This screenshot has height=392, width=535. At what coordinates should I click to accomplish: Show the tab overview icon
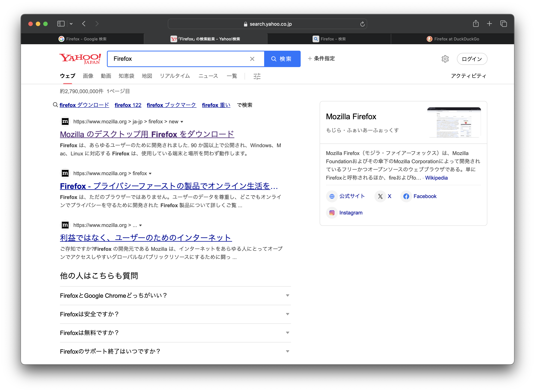504,24
